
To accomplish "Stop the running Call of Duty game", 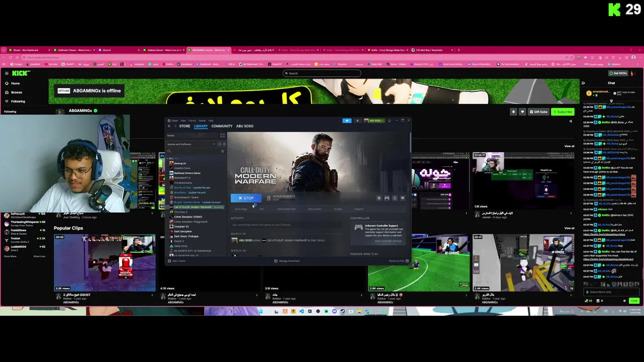I will (246, 198).
